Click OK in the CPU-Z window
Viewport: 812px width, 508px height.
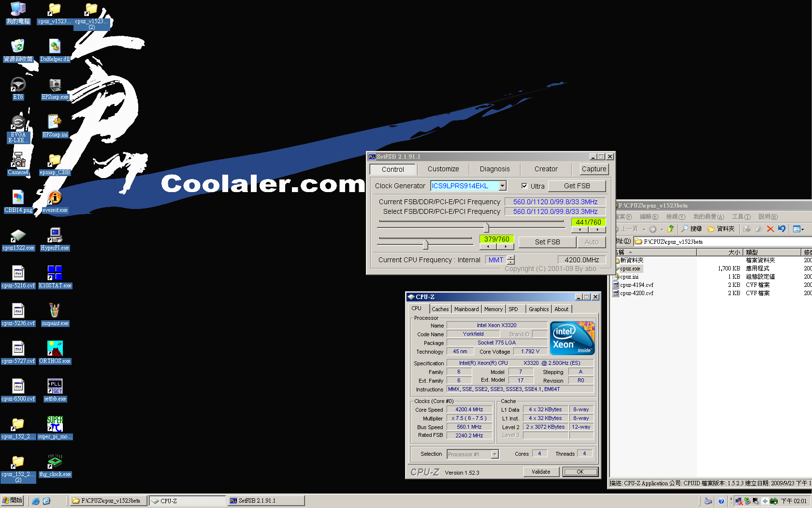tap(580, 472)
